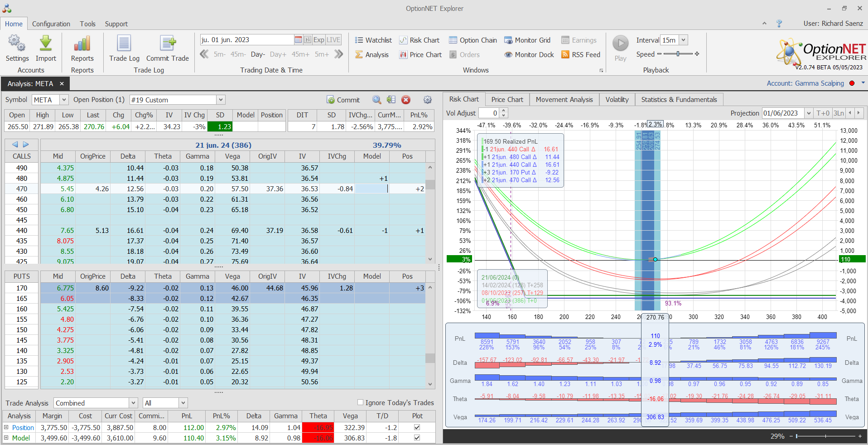This screenshot has height=445, width=868.
Task: Expand the Symbol META dropdown
Action: (64, 100)
